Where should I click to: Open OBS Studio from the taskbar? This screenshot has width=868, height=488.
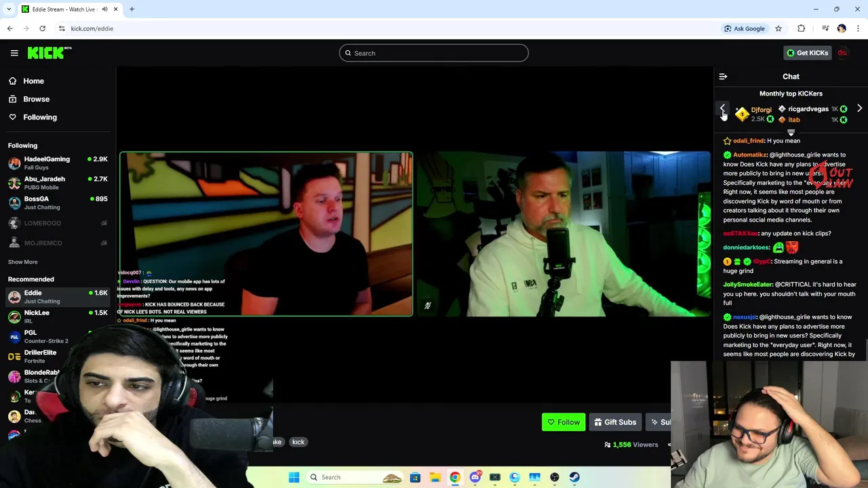tap(555, 477)
